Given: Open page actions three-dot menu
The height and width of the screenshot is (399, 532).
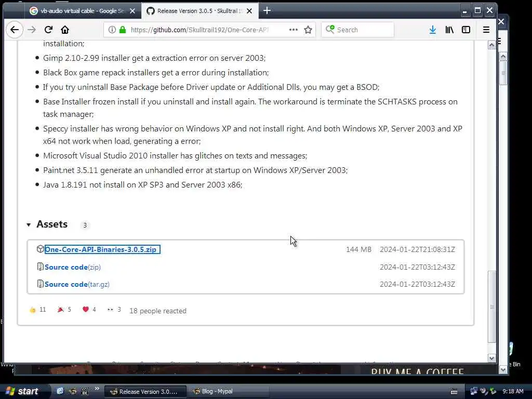Looking at the screenshot, I should pos(294,30).
